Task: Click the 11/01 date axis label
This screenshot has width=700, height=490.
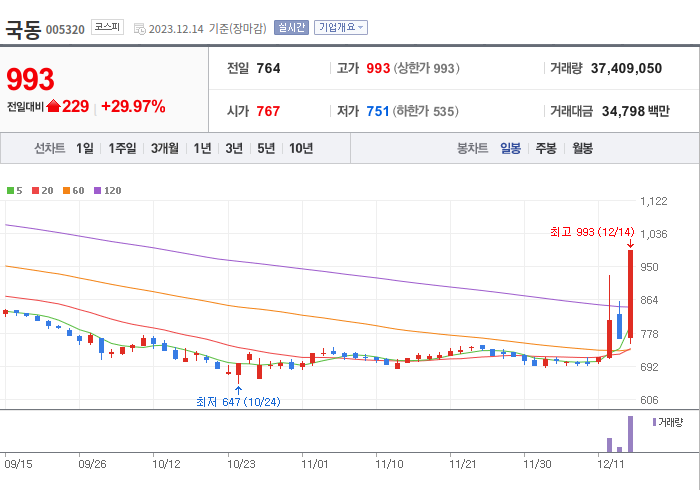Action: coord(315,464)
